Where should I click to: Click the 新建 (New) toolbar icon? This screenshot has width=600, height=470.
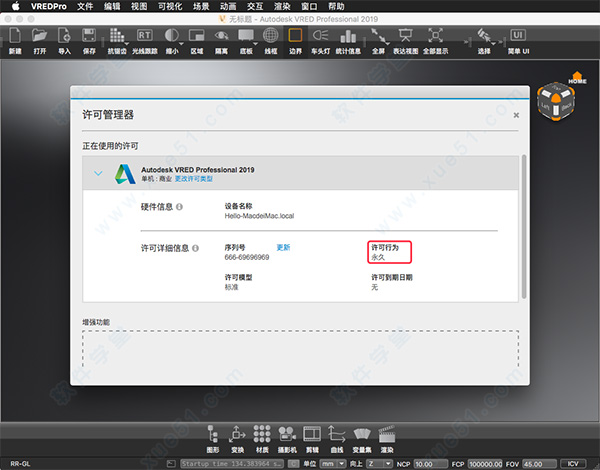tap(15, 36)
